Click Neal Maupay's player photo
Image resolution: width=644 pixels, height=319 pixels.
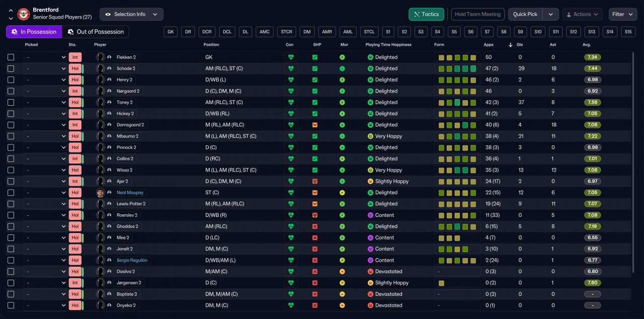click(x=100, y=193)
